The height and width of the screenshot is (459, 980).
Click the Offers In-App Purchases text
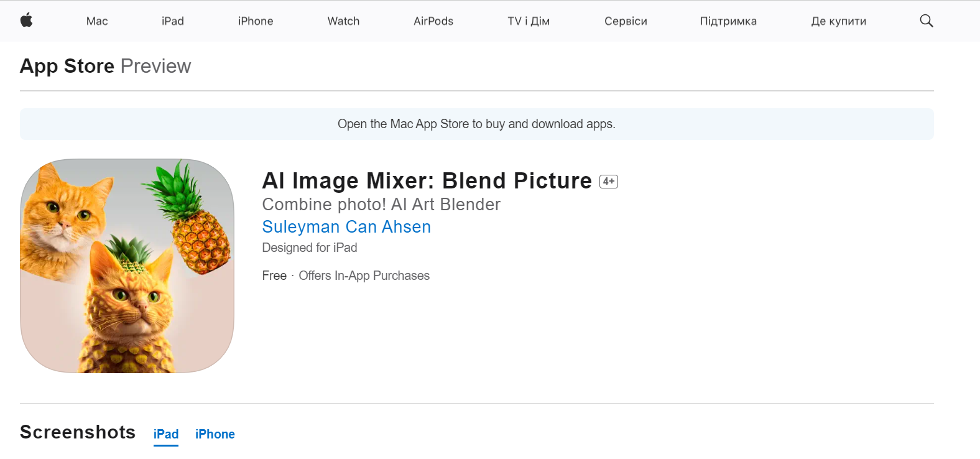[x=364, y=276]
